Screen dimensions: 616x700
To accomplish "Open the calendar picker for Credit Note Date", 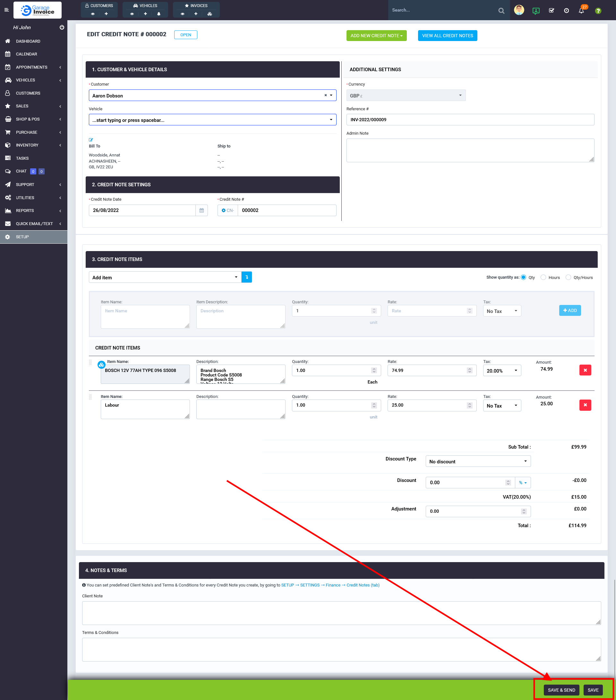I will tap(201, 210).
